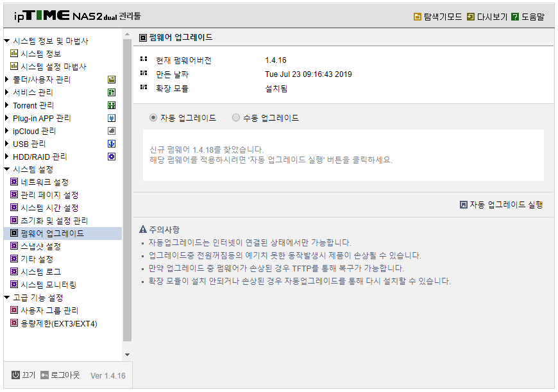Click the Torrent 관리 green icon on right
The width and height of the screenshot is (558, 392).
click(112, 105)
